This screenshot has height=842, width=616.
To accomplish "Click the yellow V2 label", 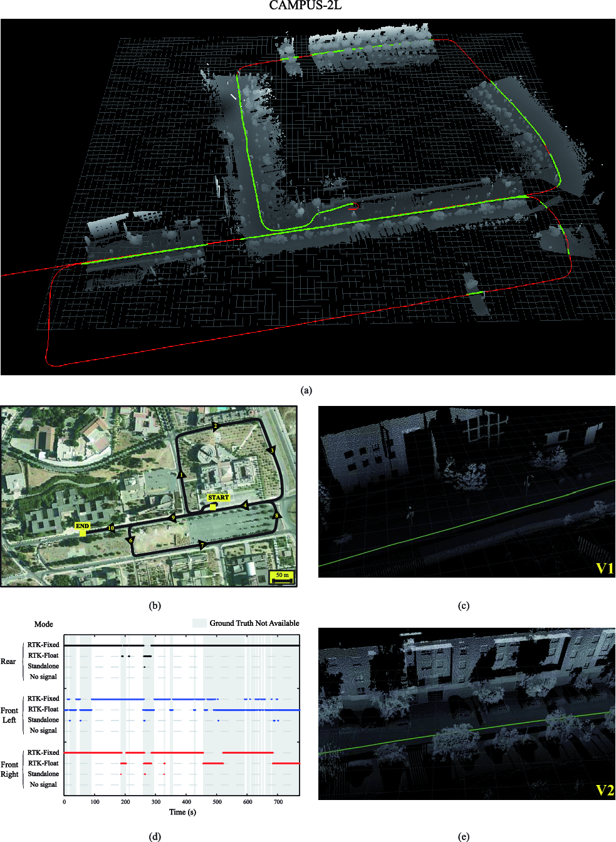I will 604,790.
